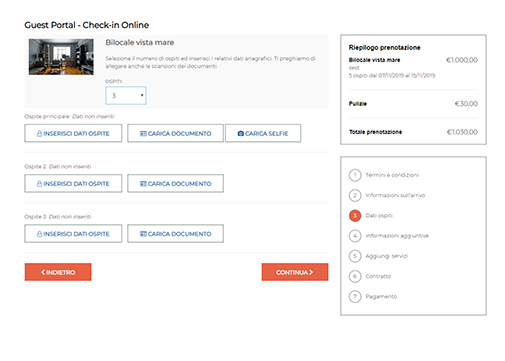The image size is (505, 361).
Task: Select active step 3 Dati ospiti circle
Action: [x=355, y=216]
